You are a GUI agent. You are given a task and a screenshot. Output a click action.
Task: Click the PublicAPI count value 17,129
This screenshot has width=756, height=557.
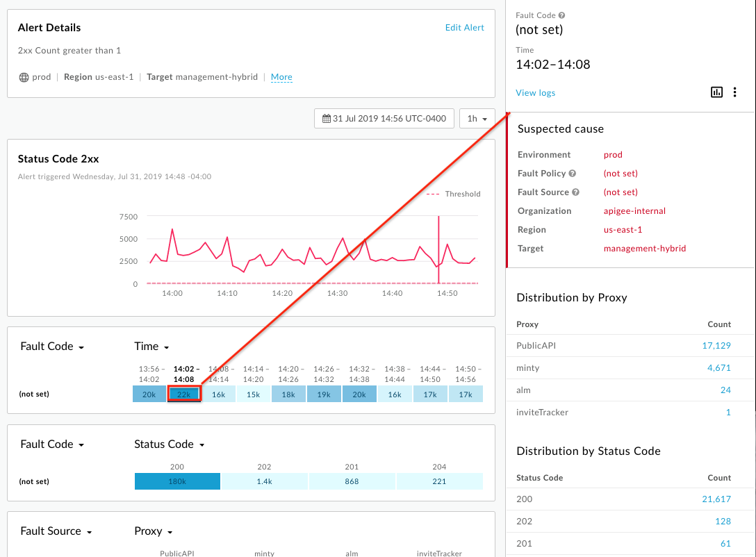point(718,345)
